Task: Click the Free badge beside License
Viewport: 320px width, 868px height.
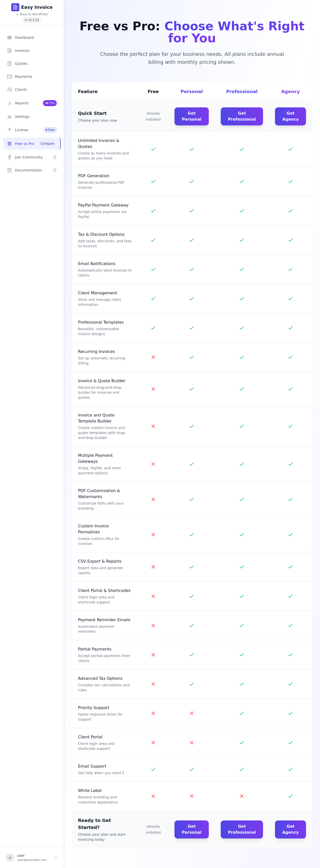Action: pos(50,130)
